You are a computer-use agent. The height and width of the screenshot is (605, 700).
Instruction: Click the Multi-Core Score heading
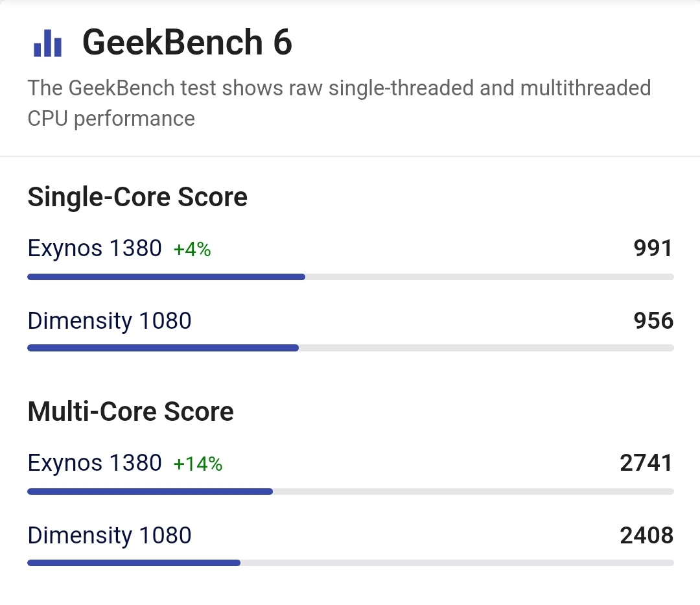(131, 412)
